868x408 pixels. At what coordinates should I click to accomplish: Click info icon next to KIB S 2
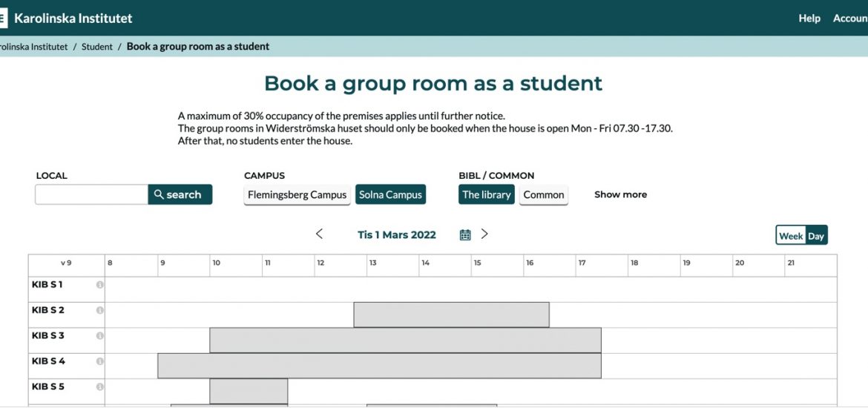click(x=99, y=311)
